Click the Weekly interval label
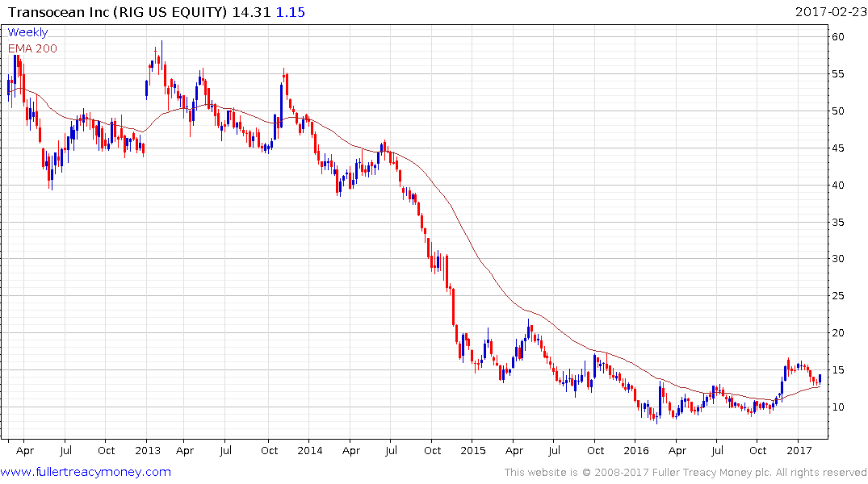 click(27, 32)
